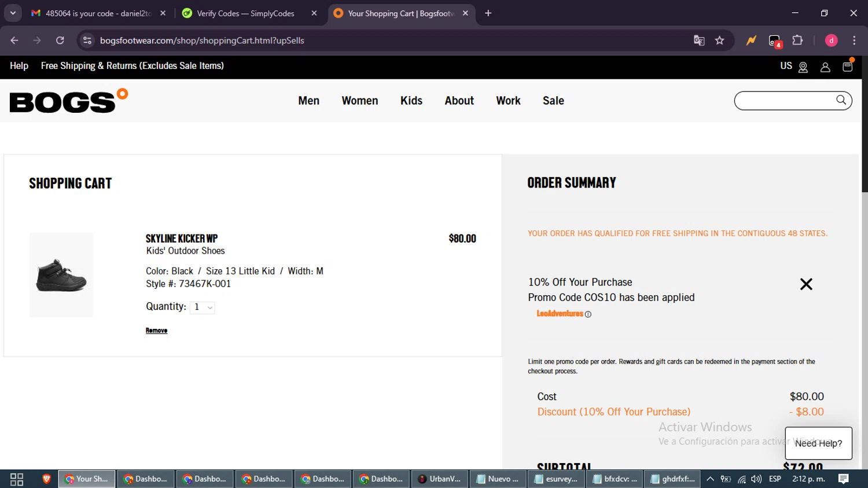Open the account profile icon
Viewport: 868px width, 488px height.
(825, 67)
